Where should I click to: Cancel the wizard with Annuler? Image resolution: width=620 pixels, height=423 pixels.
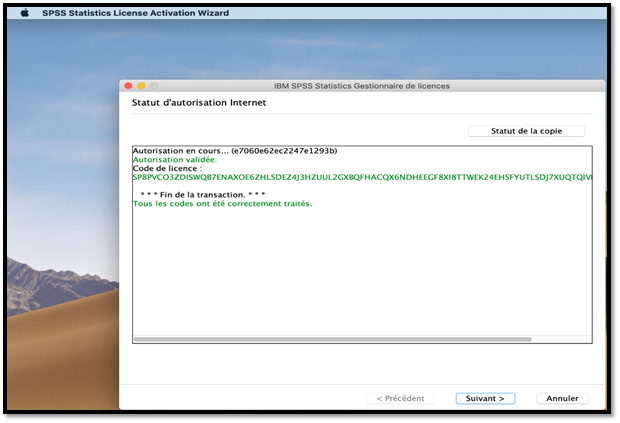click(562, 398)
